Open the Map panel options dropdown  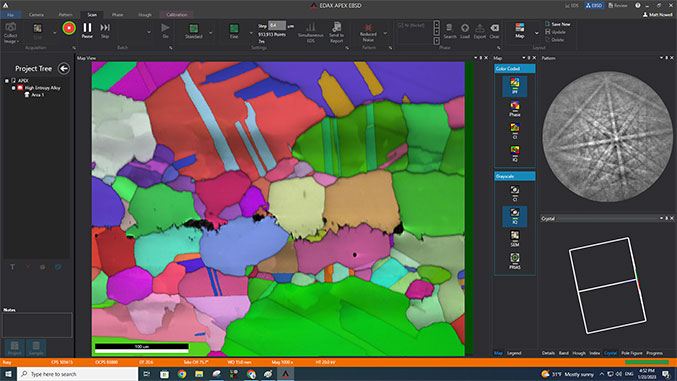point(524,58)
